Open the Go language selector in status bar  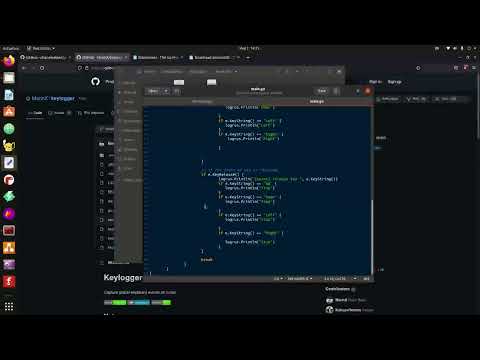coord(278,278)
